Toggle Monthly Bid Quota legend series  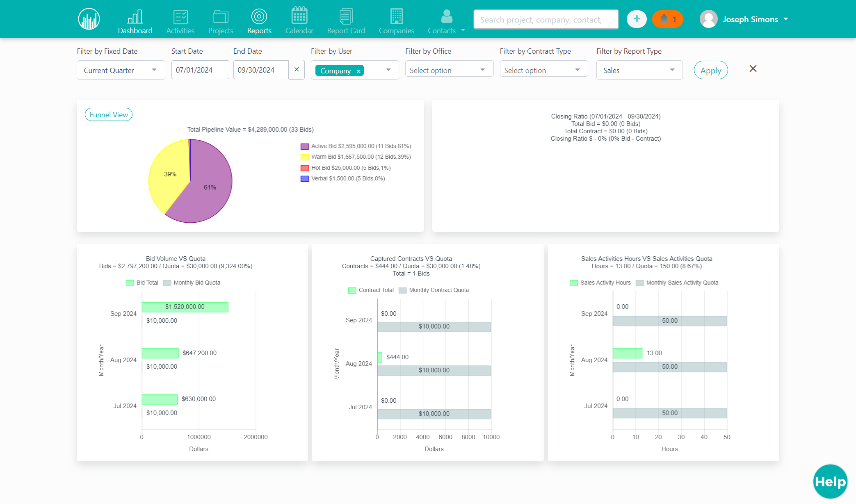point(192,283)
